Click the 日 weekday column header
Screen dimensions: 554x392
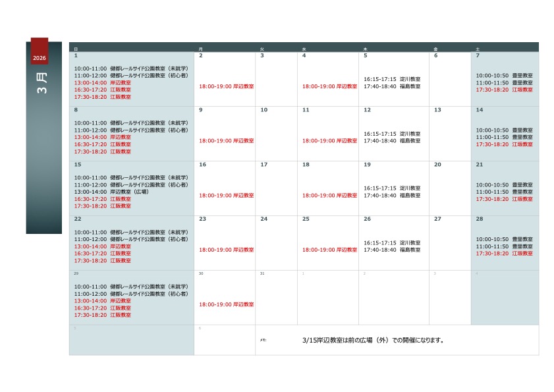76,49
